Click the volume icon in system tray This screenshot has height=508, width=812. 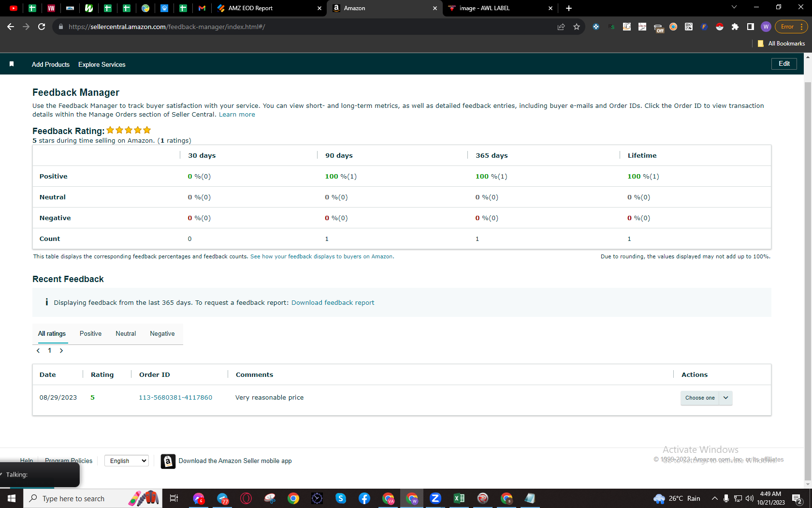[x=750, y=498]
